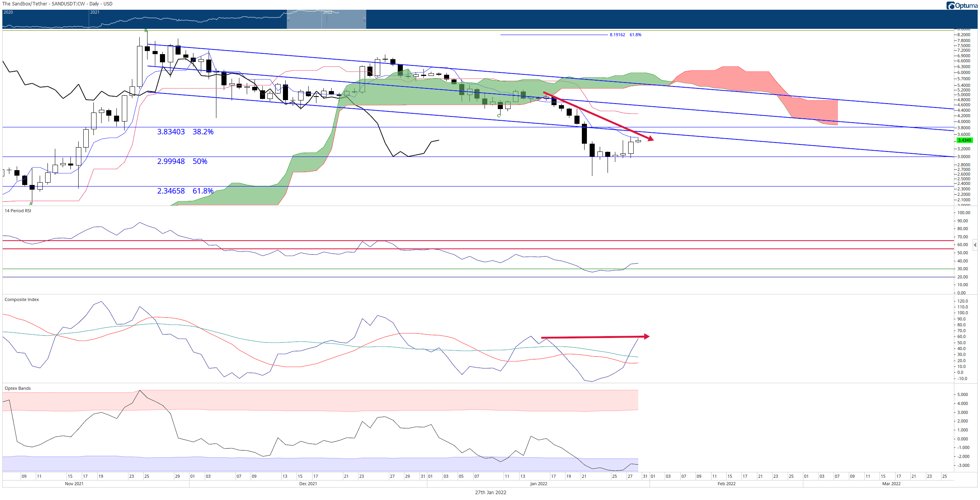Click the Feb 2022 month label on time axis
Image resolution: width=980 pixels, height=500 pixels.
coord(726,484)
